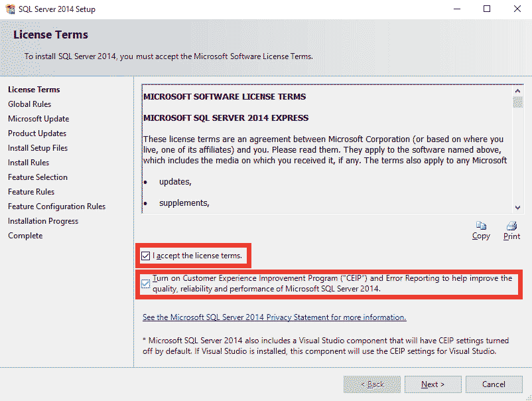
Task: Check 'I accept the license terms'
Action: coord(145,255)
